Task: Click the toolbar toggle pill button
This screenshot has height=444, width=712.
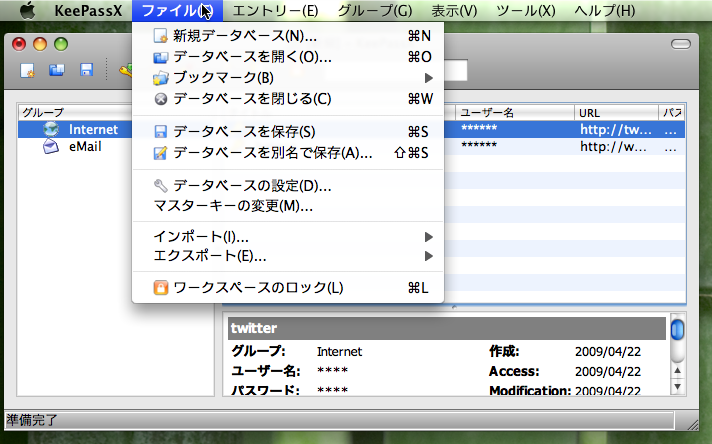Action: point(681,44)
